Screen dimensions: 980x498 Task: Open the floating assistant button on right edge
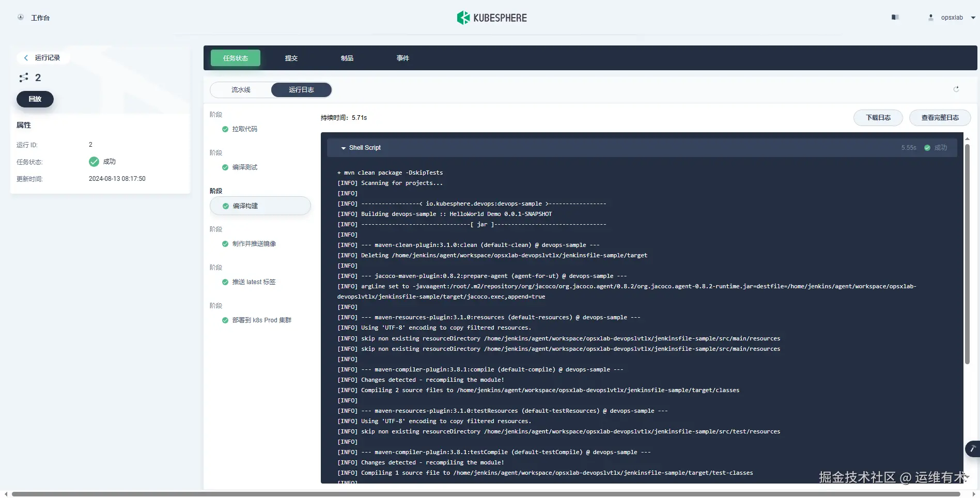(972, 449)
